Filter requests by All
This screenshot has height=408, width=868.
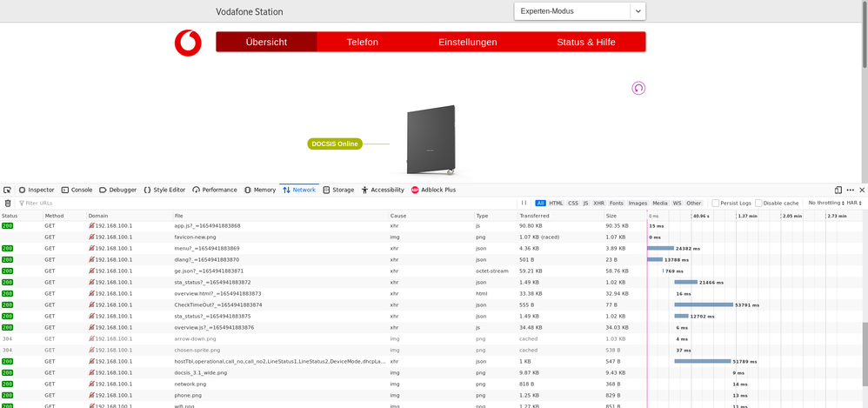[540, 204]
